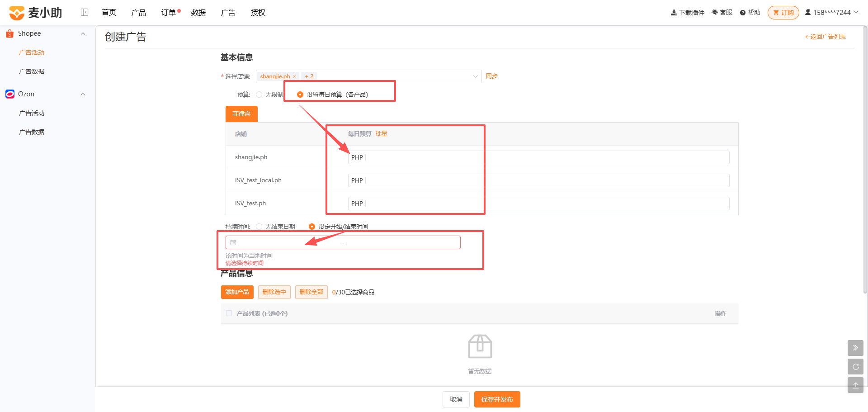
Task: Click 删除全部 button
Action: (311, 292)
